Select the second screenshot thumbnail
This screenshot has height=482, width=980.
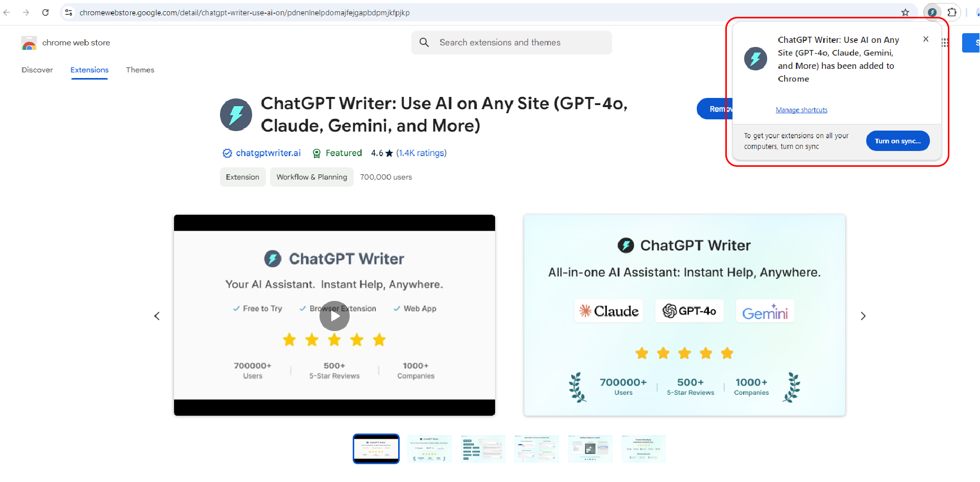point(430,449)
